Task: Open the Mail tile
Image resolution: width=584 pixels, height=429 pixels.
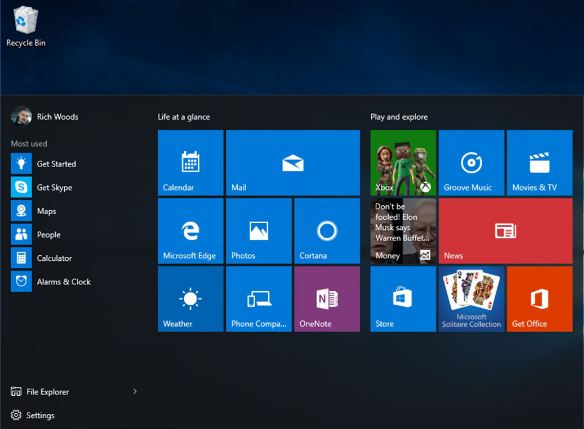Action: (293, 163)
